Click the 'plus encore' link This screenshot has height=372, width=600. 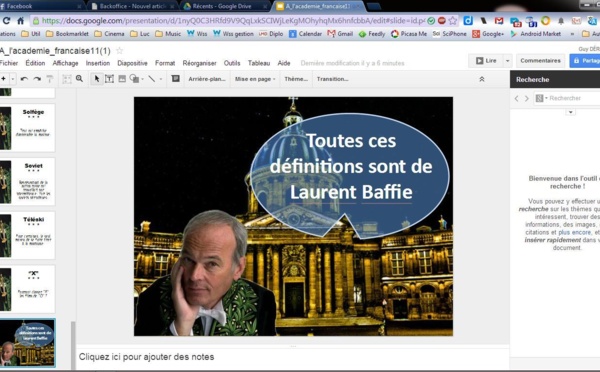[574, 232]
